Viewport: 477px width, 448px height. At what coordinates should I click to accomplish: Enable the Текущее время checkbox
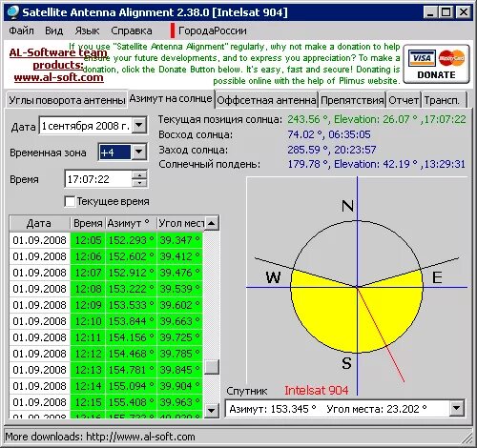tap(70, 201)
